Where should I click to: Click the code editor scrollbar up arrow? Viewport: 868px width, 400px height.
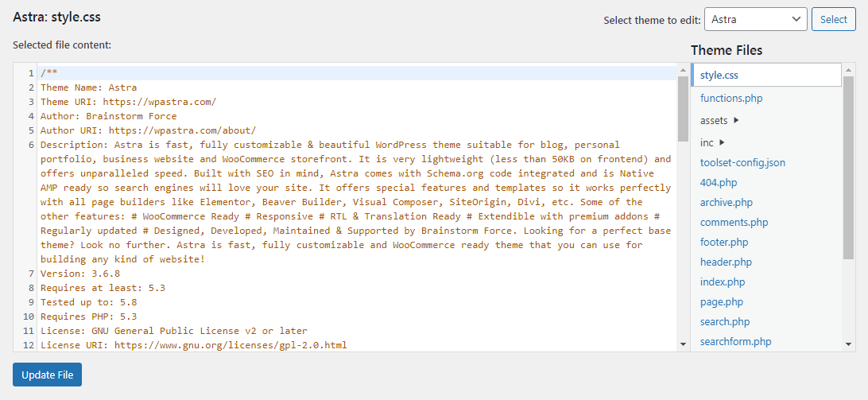(683, 69)
